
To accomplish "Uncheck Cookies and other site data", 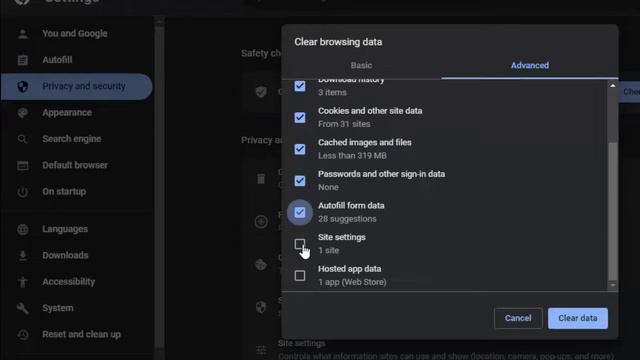I will pyautogui.click(x=300, y=118).
